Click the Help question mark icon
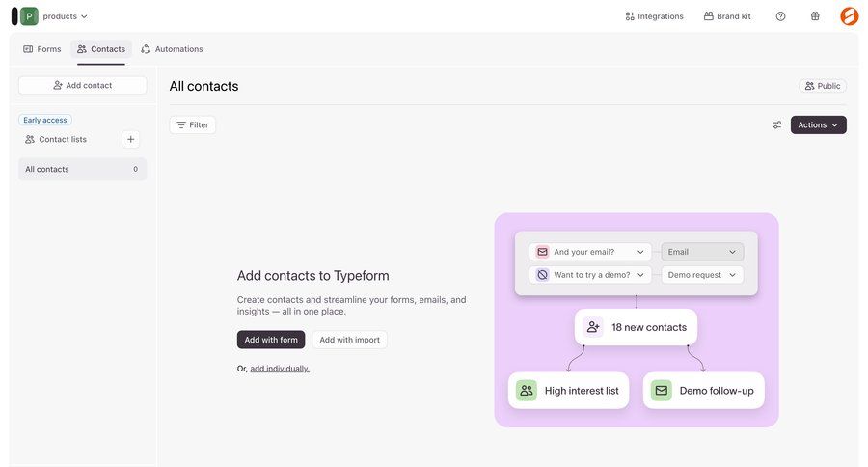The image size is (868, 467). [780, 16]
